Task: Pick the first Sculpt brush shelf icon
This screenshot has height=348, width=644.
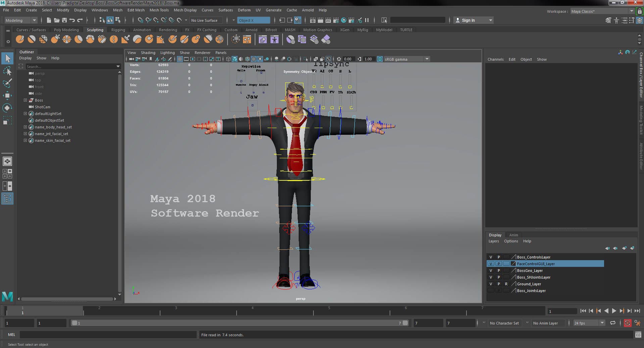Action: (20, 40)
